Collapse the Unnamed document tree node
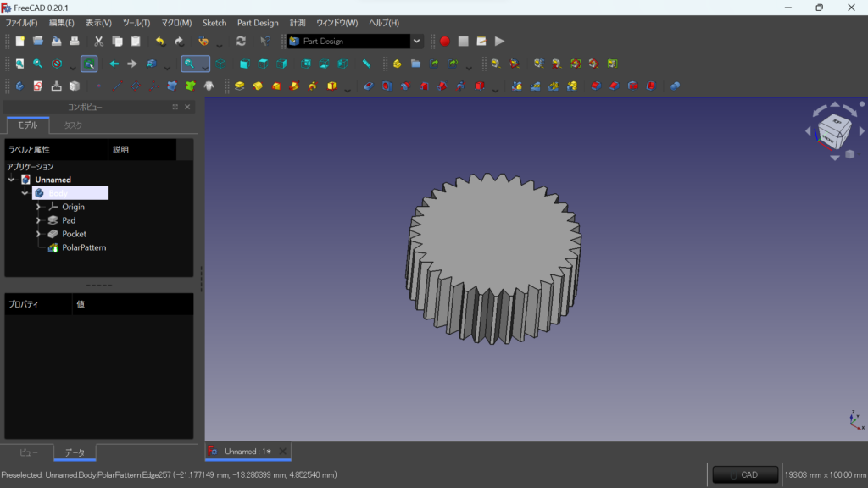Viewport: 868px width, 488px height. (x=12, y=180)
